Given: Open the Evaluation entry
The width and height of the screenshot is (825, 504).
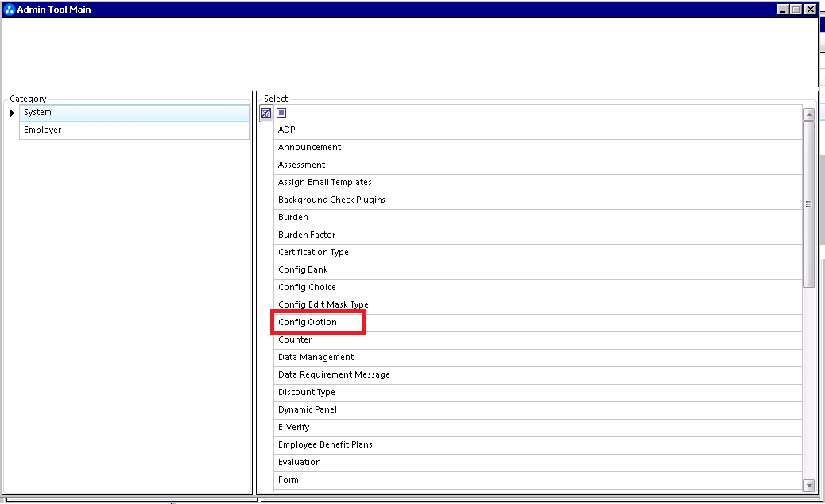Looking at the screenshot, I should point(538,463).
